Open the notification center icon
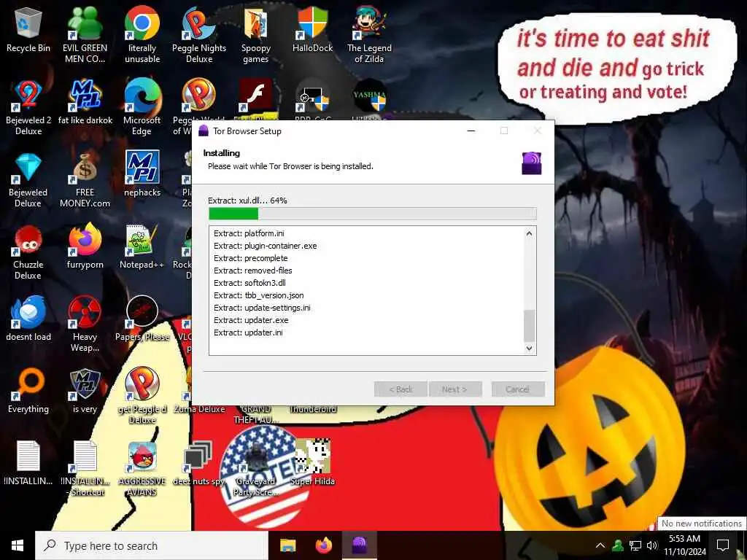This screenshot has width=747, height=560. coord(723,545)
